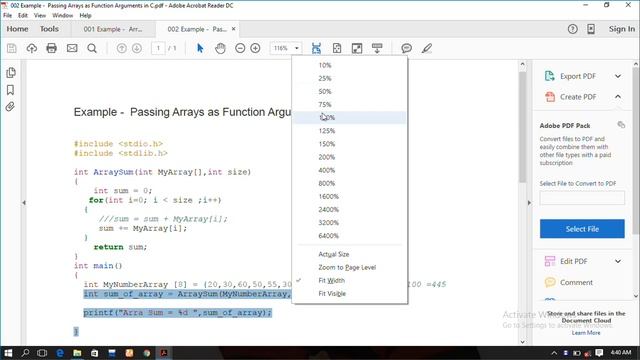The image size is (640, 360).
Task: Open the Learn More link
Action: tap(586, 333)
